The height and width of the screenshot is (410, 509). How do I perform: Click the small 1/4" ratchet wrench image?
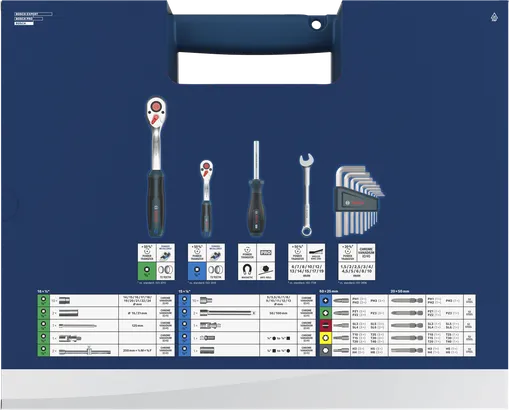click(x=206, y=199)
